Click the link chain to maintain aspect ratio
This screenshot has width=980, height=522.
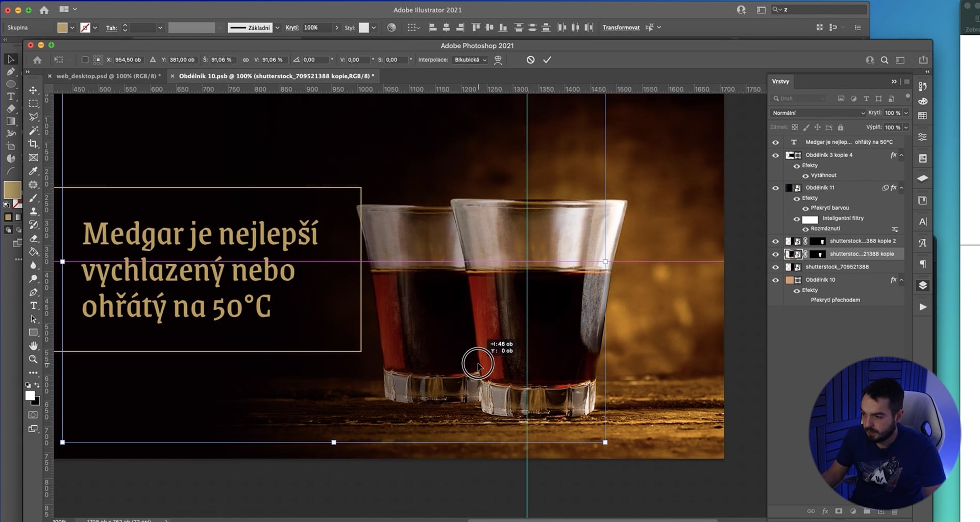click(x=246, y=60)
